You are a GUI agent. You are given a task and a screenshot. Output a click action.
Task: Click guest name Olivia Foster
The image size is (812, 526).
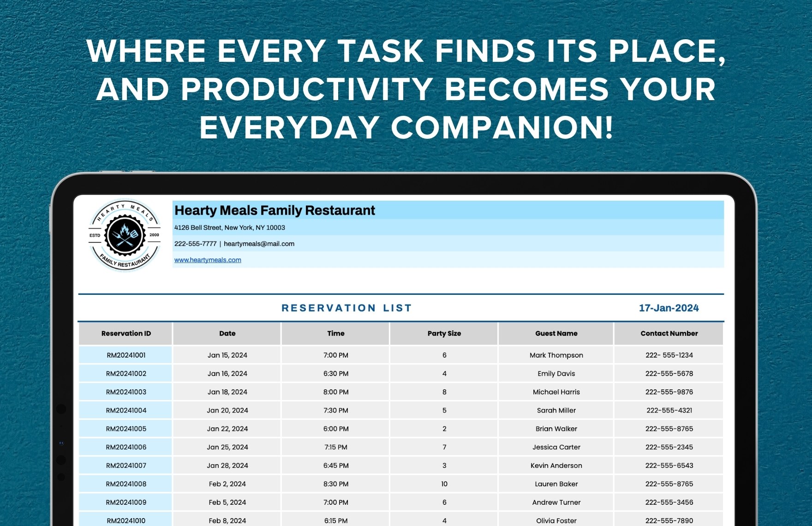tap(556, 520)
